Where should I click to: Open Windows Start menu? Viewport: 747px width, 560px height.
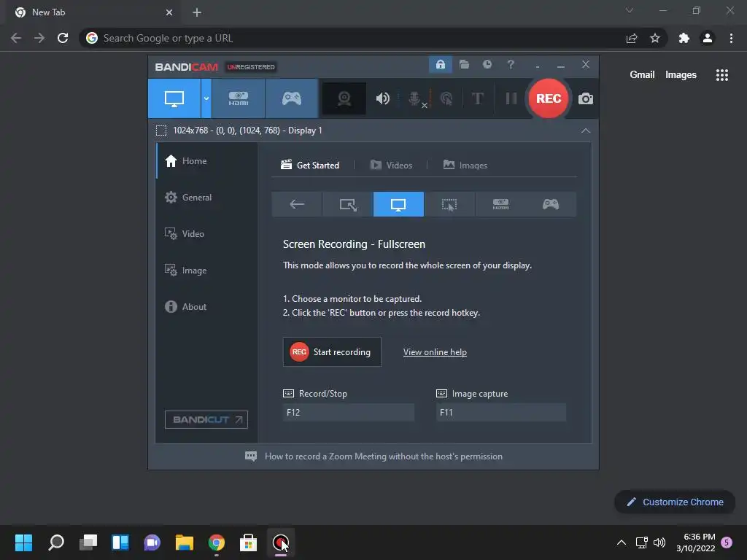coord(23,542)
